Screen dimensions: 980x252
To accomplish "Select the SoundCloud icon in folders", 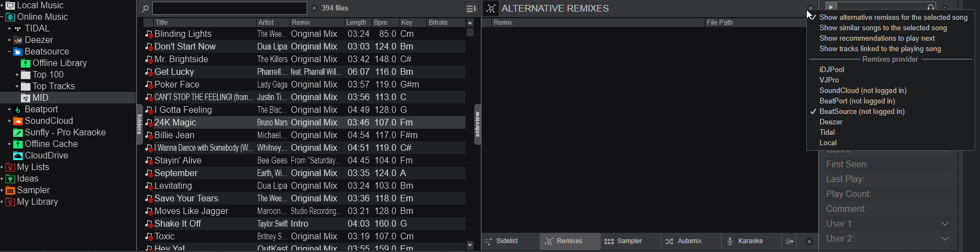I will click(18, 121).
